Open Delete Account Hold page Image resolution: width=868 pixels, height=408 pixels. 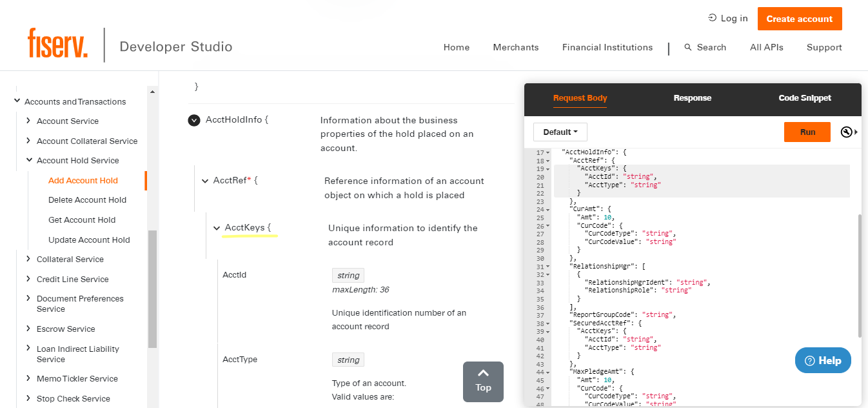87,200
